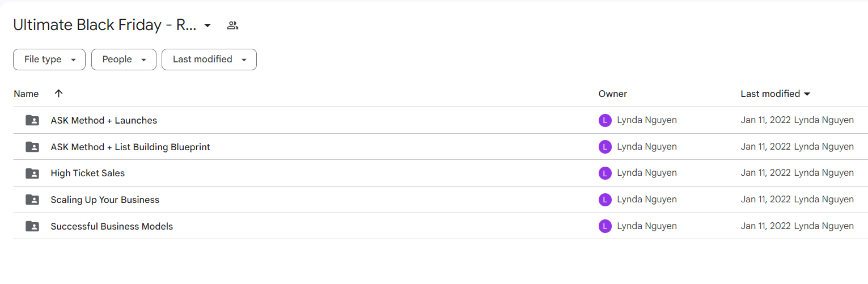The width and height of the screenshot is (868, 284).
Task: Reverse sort order with the Name arrow
Action: (x=58, y=94)
